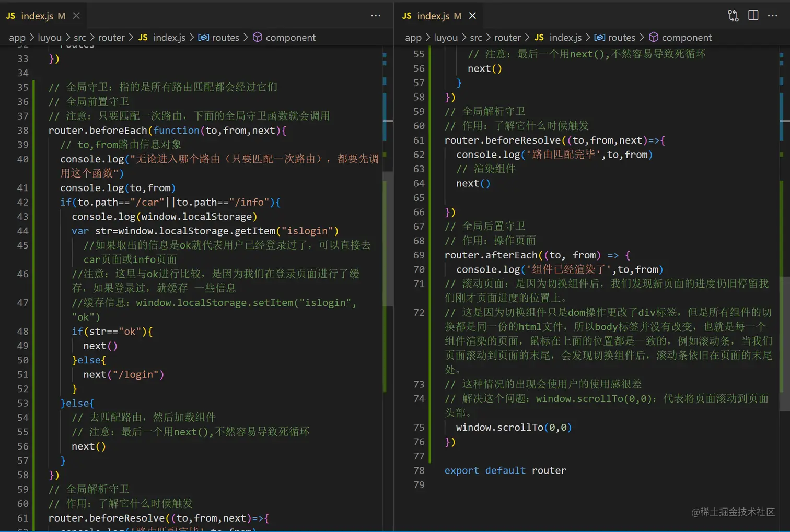
Task: Click the JS file icon on right tab
Action: (406, 16)
